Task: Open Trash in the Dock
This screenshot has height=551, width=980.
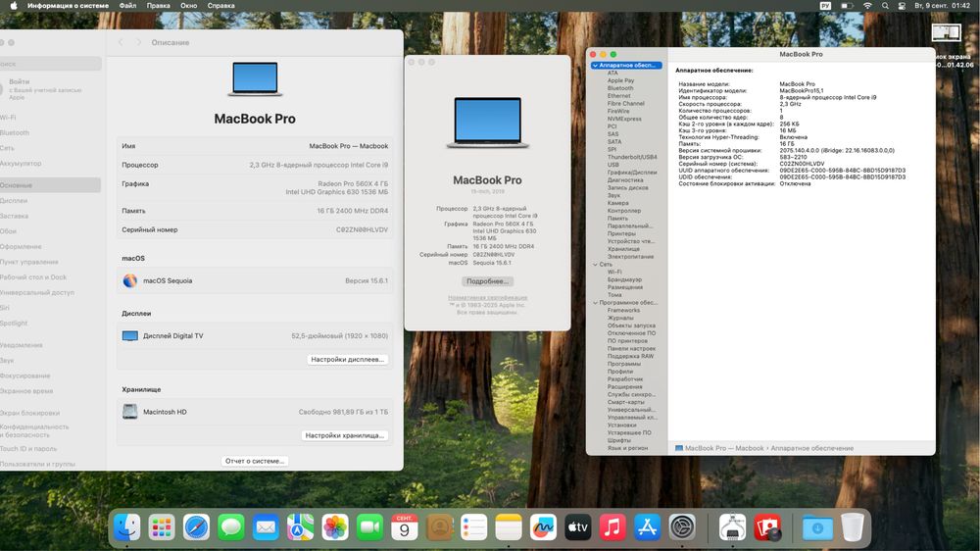Action: tap(852, 527)
